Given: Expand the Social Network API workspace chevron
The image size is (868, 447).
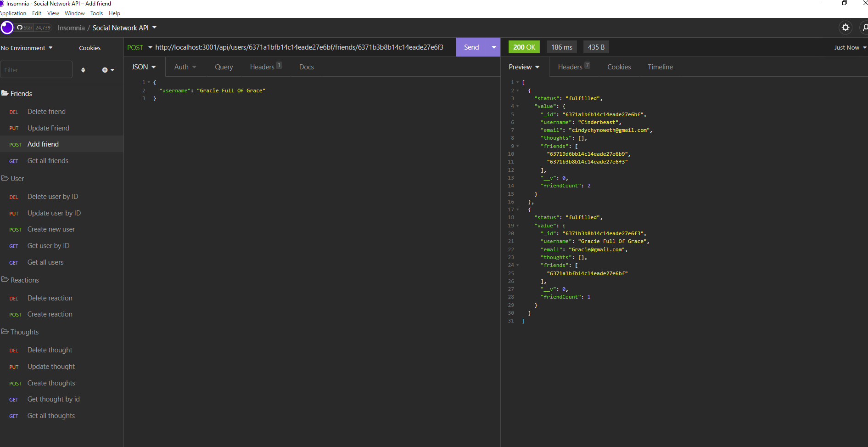Looking at the screenshot, I should (155, 28).
